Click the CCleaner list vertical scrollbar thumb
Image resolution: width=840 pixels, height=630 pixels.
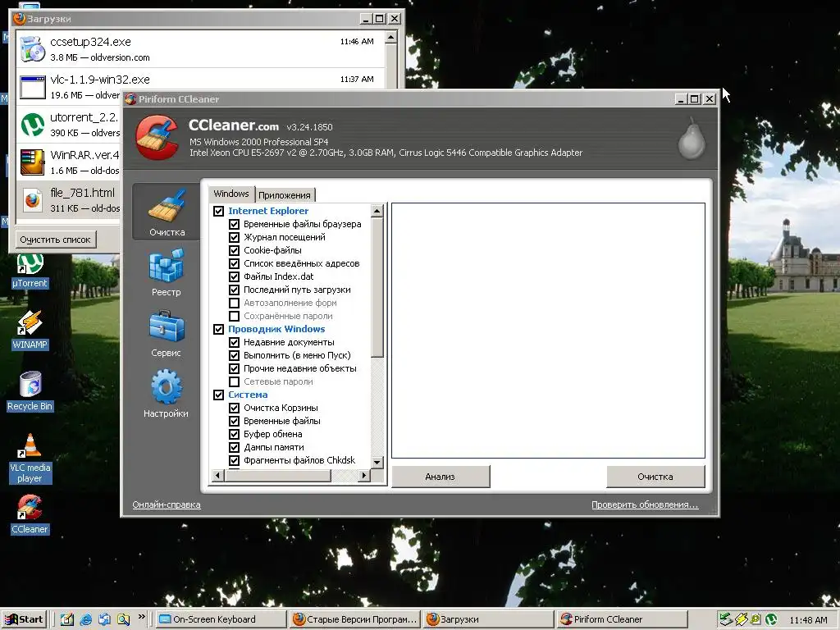(377, 287)
